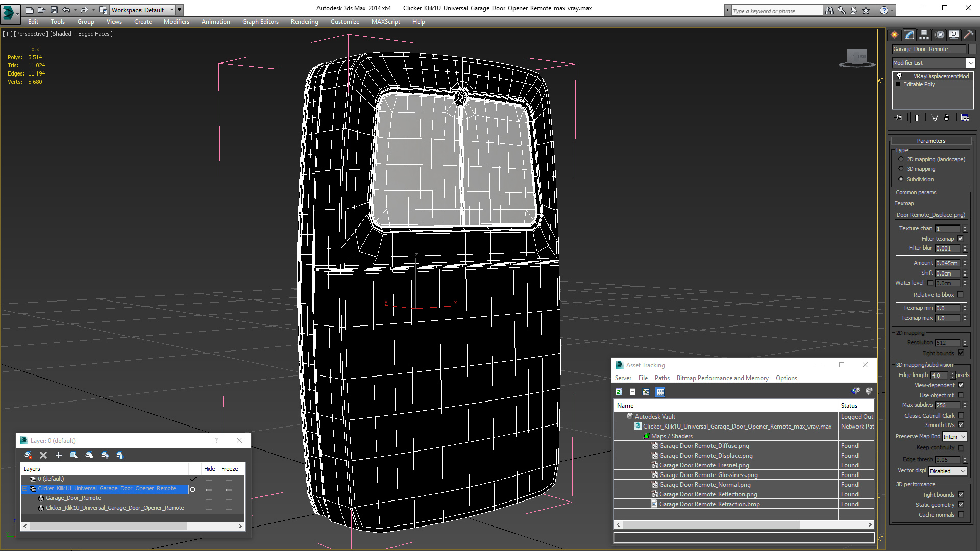
Task: Open Undo history dropdown arrow
Action: [75, 10]
